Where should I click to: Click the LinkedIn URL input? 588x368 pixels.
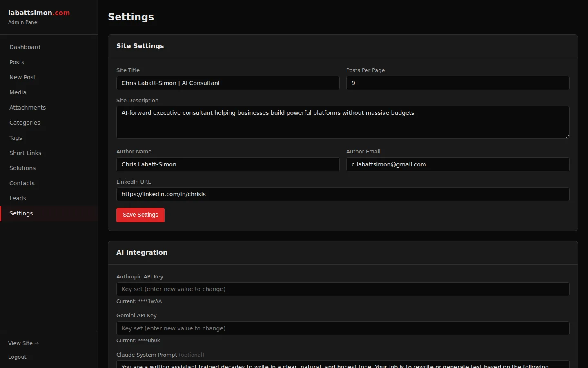(343, 194)
